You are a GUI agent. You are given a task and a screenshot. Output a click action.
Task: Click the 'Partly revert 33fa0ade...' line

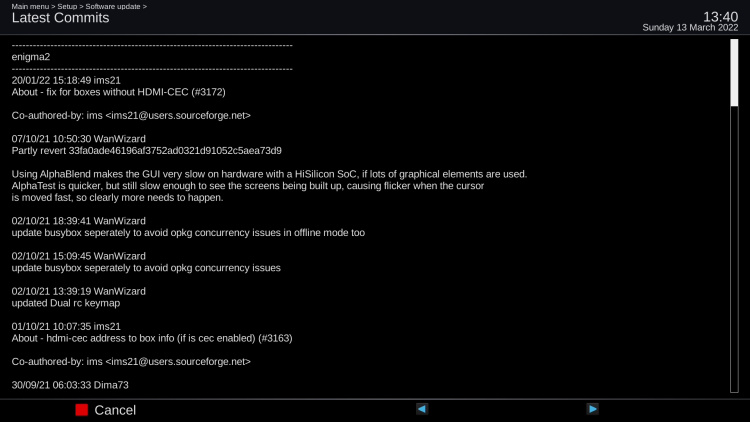pos(146,151)
